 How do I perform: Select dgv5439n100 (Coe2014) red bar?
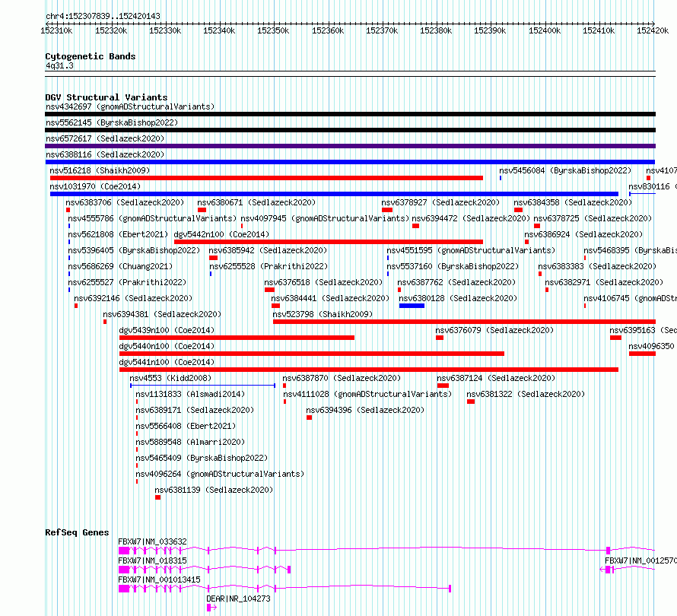click(x=237, y=338)
